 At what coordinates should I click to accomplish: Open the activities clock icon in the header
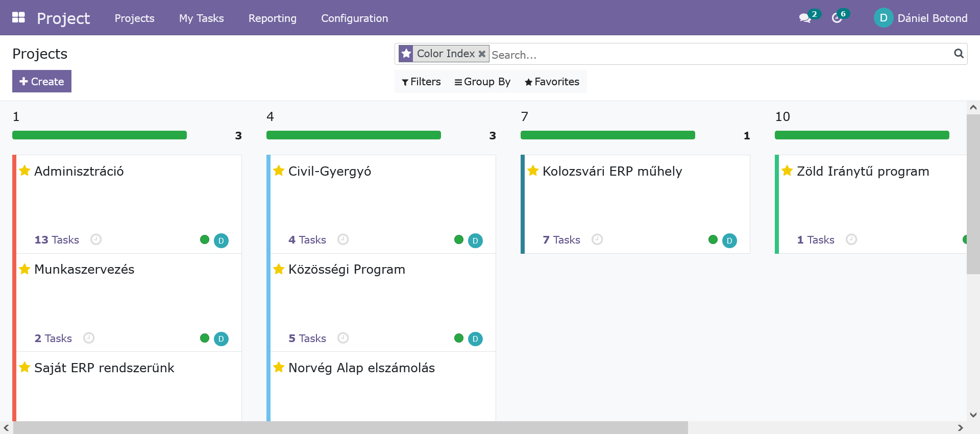(837, 18)
